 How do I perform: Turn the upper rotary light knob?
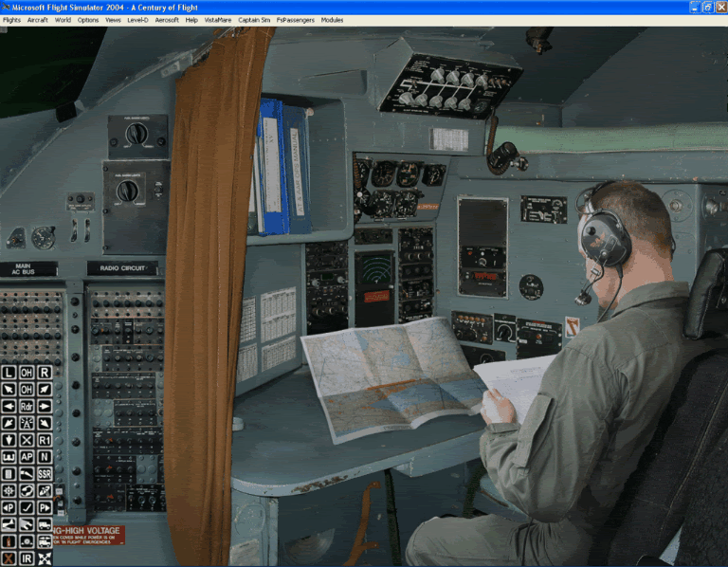(137, 134)
